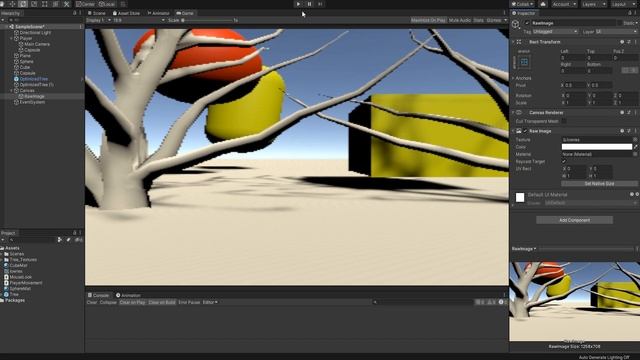Viewport: 640px width, 360px height.
Task: Toggle Stats overlay in Game view
Action: click(x=478, y=20)
